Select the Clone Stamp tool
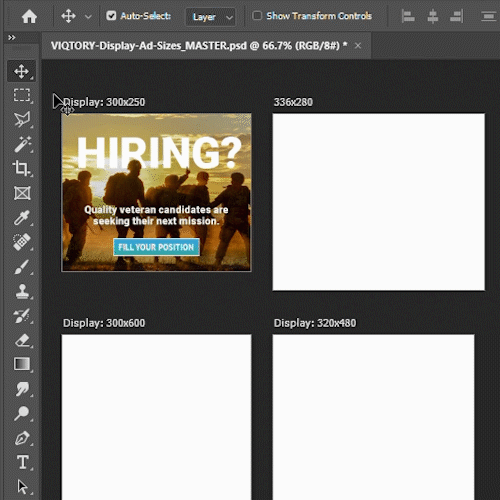 tap(22, 291)
